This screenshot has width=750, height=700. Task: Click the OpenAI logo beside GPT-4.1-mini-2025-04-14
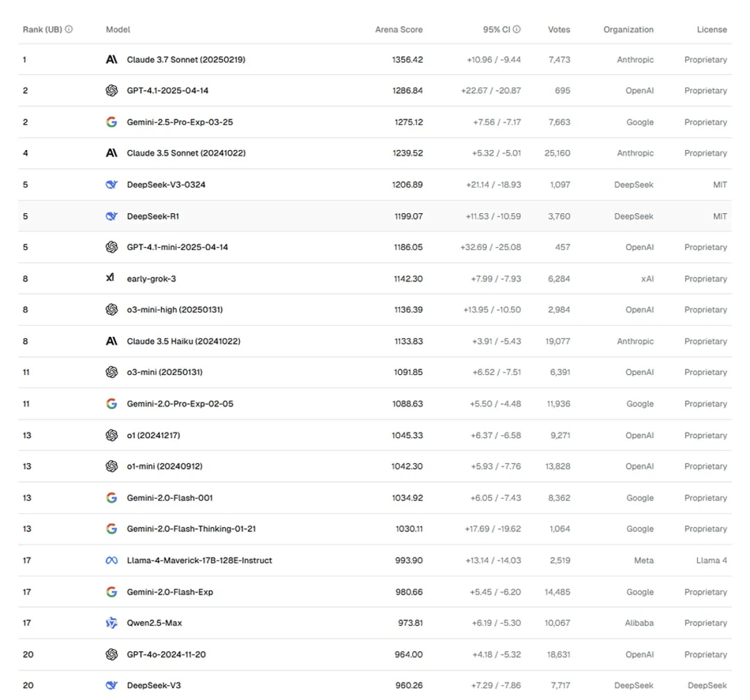111,247
